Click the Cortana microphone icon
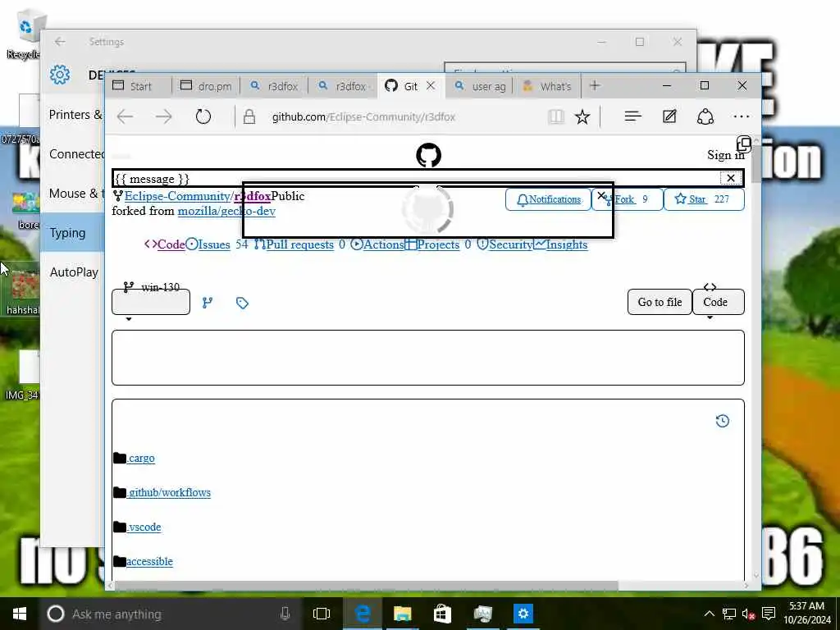840x630 pixels. (285, 614)
